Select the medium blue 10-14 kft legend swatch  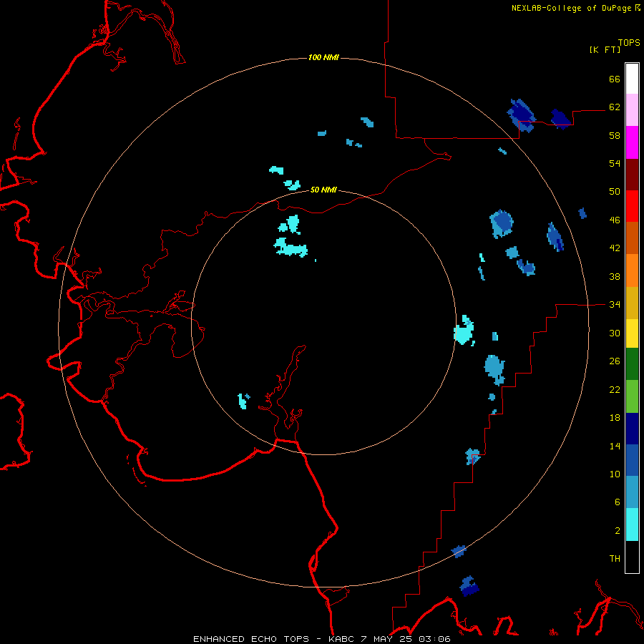pos(632,460)
